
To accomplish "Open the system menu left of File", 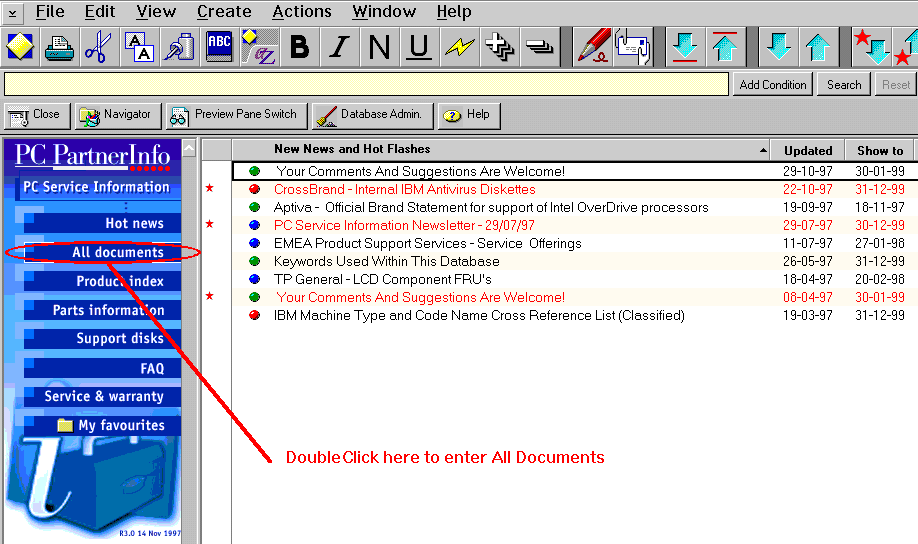I will click(12, 13).
